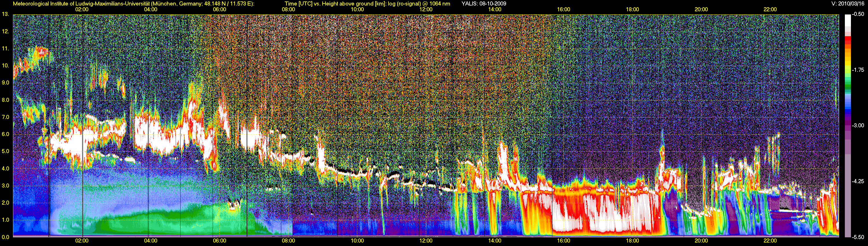The image size is (868, 246).
Task: Pick the '4.0' km height label
Action: (x=5, y=168)
